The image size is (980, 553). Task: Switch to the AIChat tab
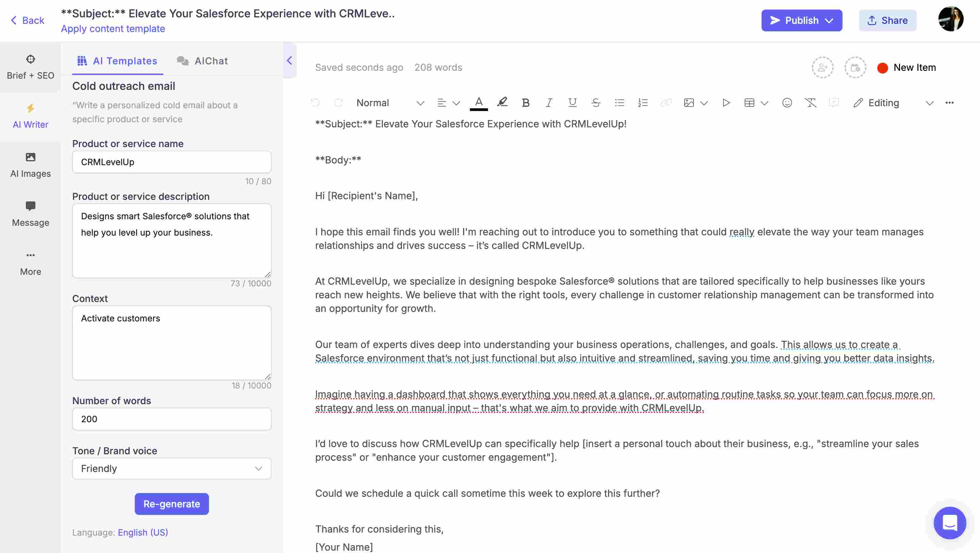(x=202, y=61)
